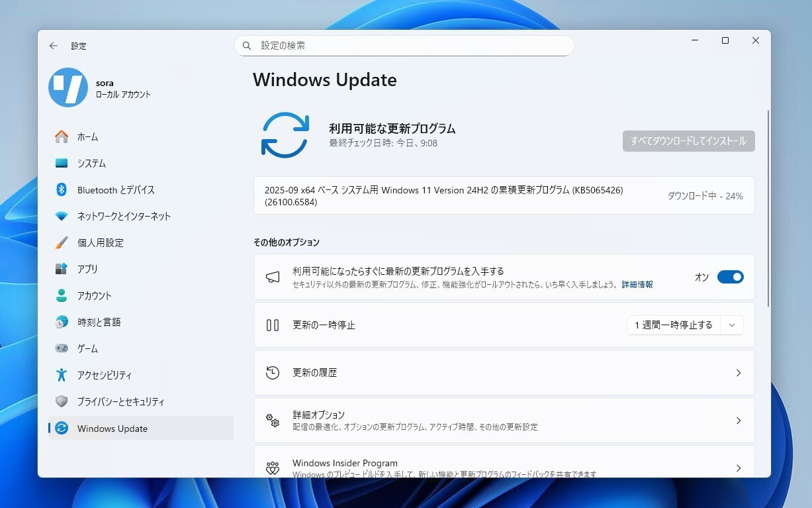The image size is (812, 508).
Task: Click the Windows Update sync icon in sidebar
Action: click(x=62, y=429)
